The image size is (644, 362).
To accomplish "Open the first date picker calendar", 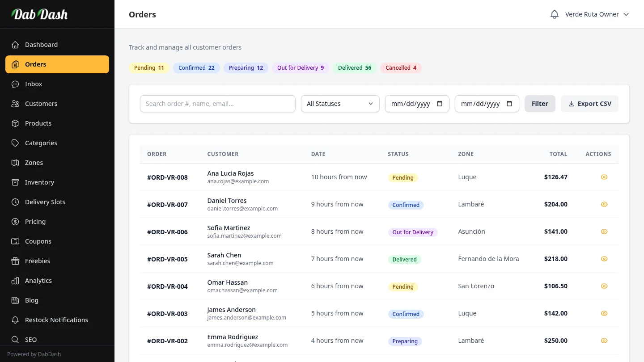I will (440, 104).
